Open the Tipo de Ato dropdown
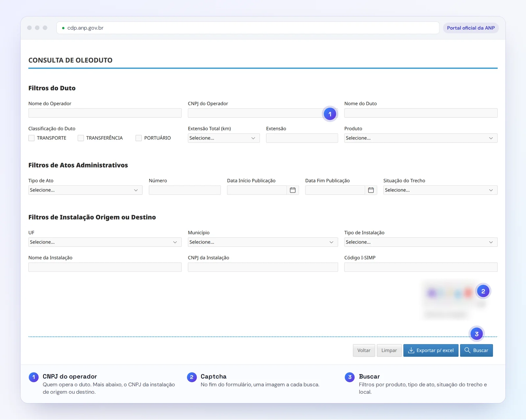The width and height of the screenshot is (526, 420). tap(85, 190)
